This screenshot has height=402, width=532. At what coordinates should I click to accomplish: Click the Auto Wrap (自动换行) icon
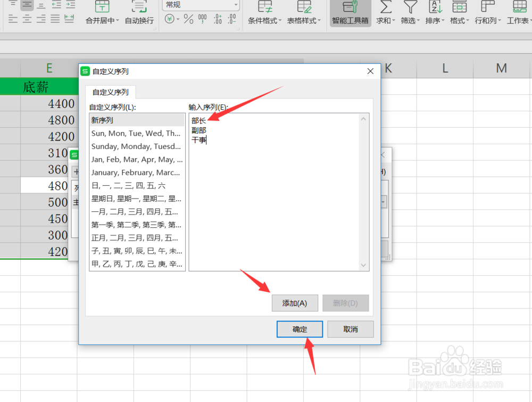pyautogui.click(x=139, y=6)
